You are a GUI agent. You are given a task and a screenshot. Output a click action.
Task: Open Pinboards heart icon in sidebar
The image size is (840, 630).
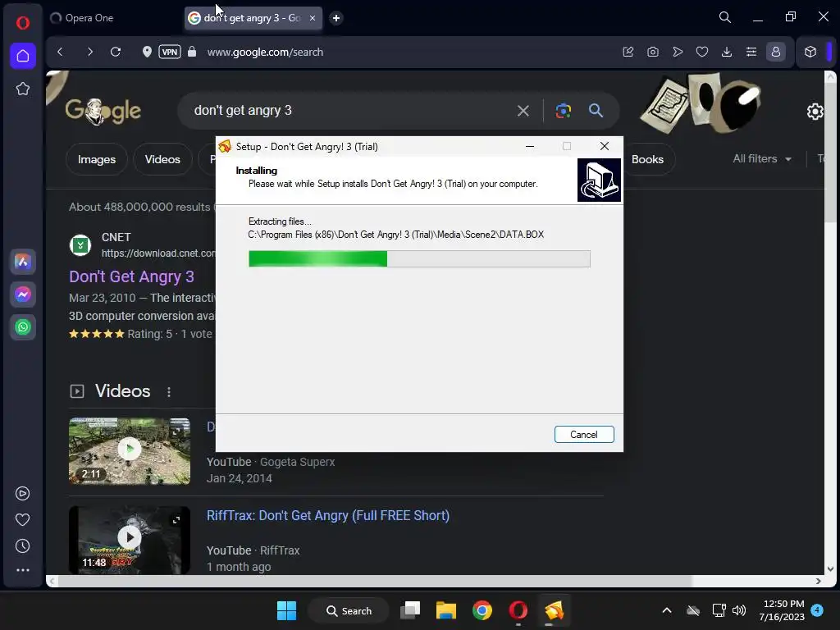(x=22, y=519)
